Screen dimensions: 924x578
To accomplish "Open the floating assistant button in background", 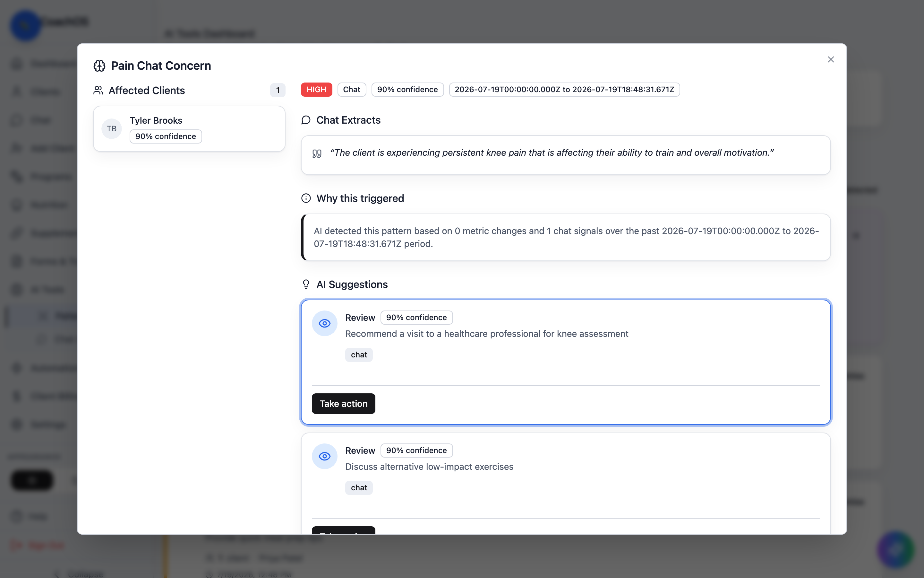I will (x=895, y=549).
